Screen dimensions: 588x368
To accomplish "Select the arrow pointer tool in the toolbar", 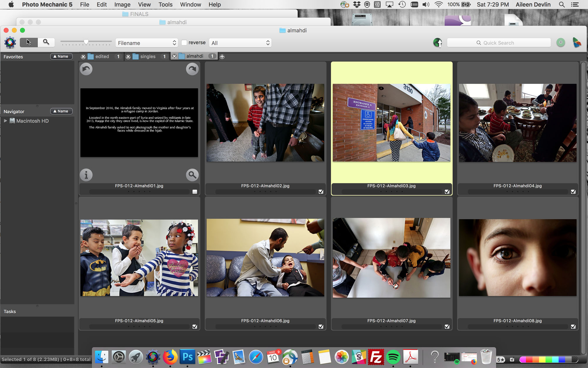I will point(29,42).
